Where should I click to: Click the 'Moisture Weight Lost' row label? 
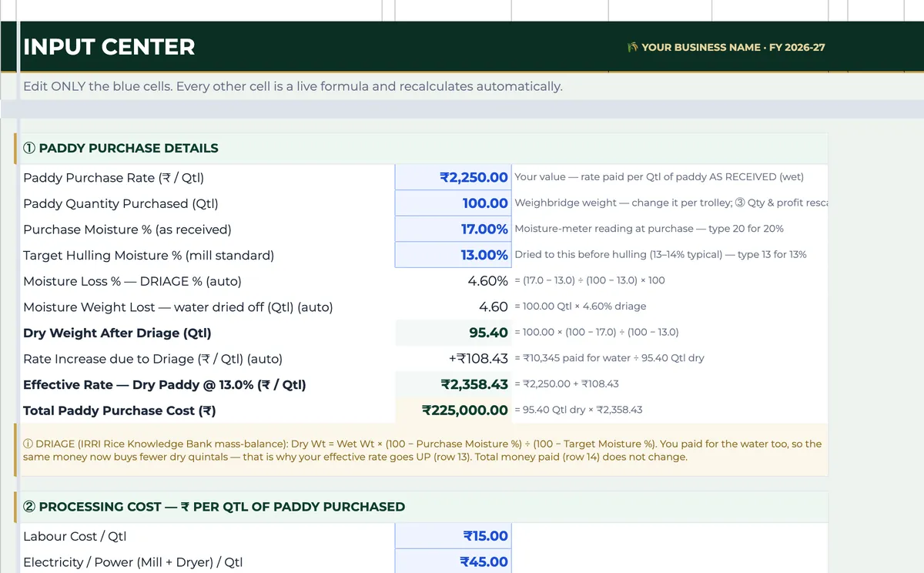click(x=178, y=307)
